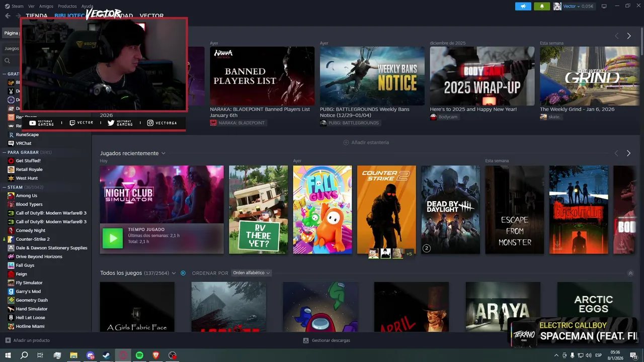Click the Gestionar descargas download icon
Image resolution: width=644 pixels, height=362 pixels.
pos(306,340)
